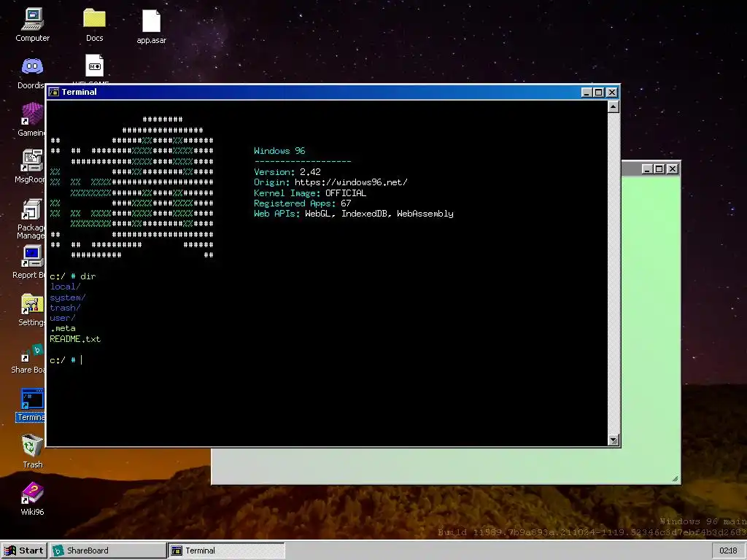This screenshot has height=560, width=747.
Task: Click the taskbar clock showing 02:18
Action: [x=729, y=551]
